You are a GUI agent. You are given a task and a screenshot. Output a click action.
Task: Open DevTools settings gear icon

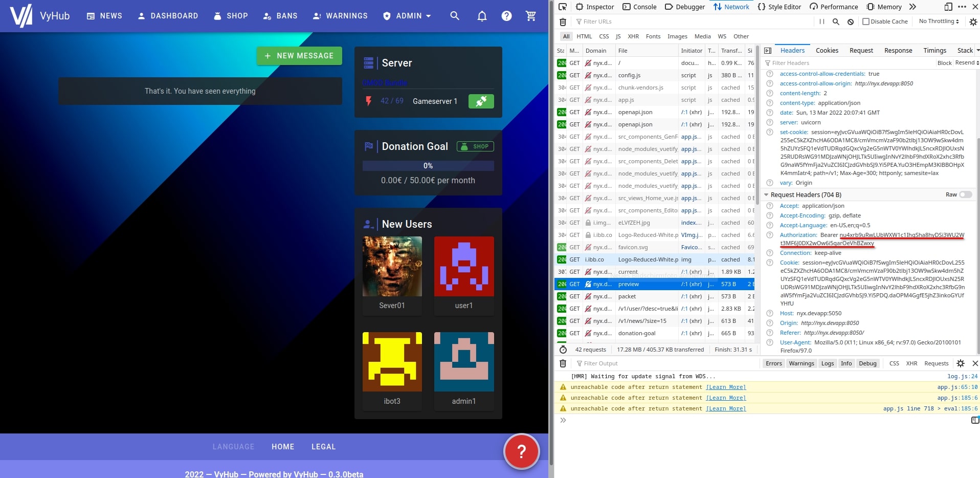click(x=973, y=21)
